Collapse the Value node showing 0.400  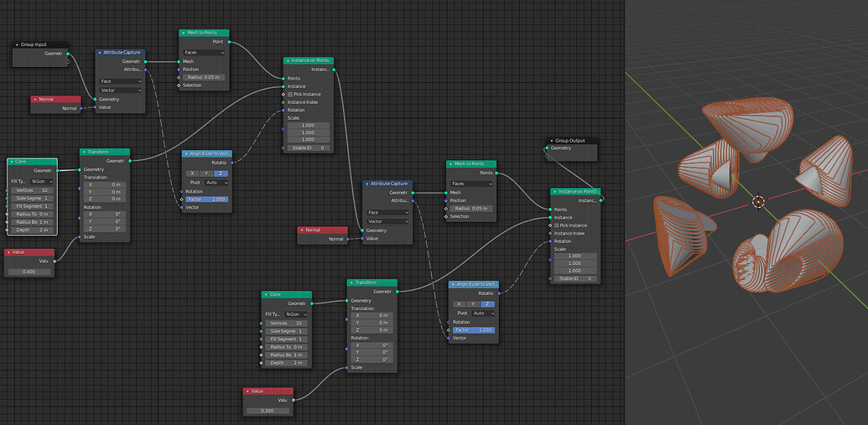pos(9,252)
